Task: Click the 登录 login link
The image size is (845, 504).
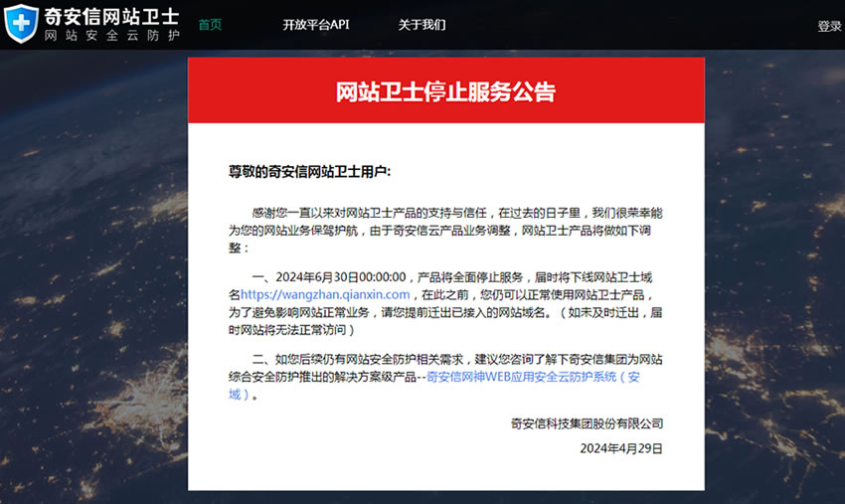Action: 829,26
